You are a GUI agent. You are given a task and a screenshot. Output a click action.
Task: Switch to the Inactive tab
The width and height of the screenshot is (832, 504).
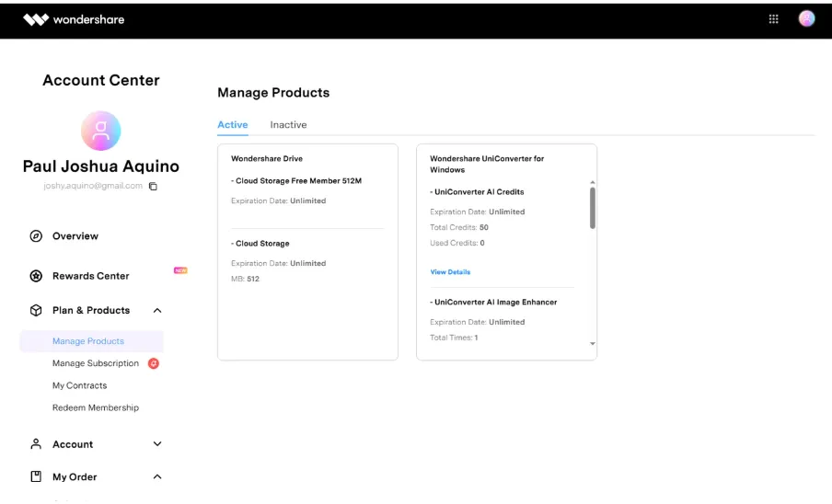click(288, 125)
